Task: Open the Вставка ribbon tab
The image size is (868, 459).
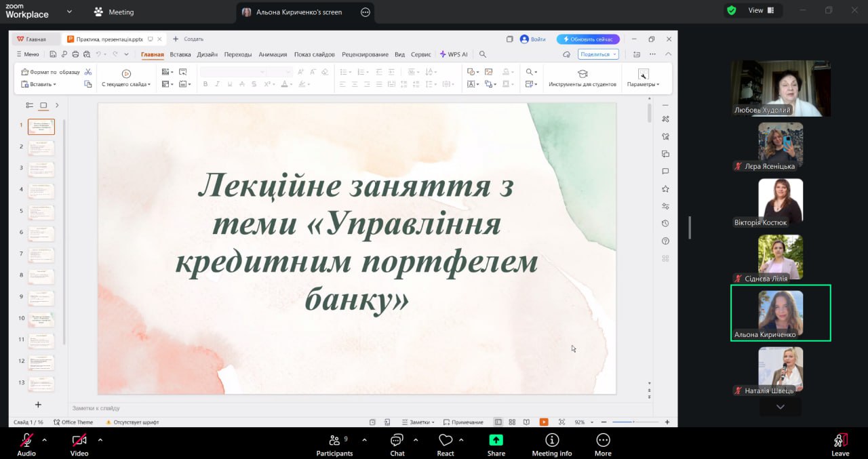Action: point(180,54)
